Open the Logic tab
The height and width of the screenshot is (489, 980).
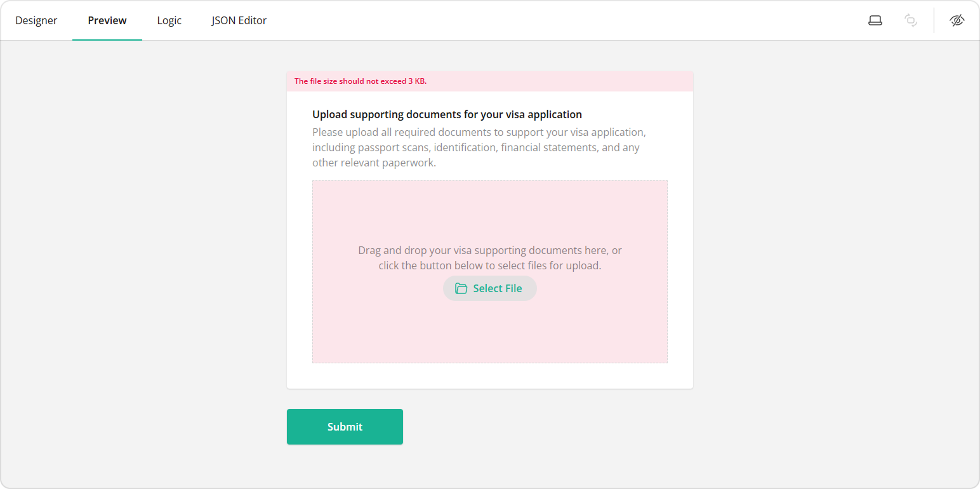click(x=169, y=20)
